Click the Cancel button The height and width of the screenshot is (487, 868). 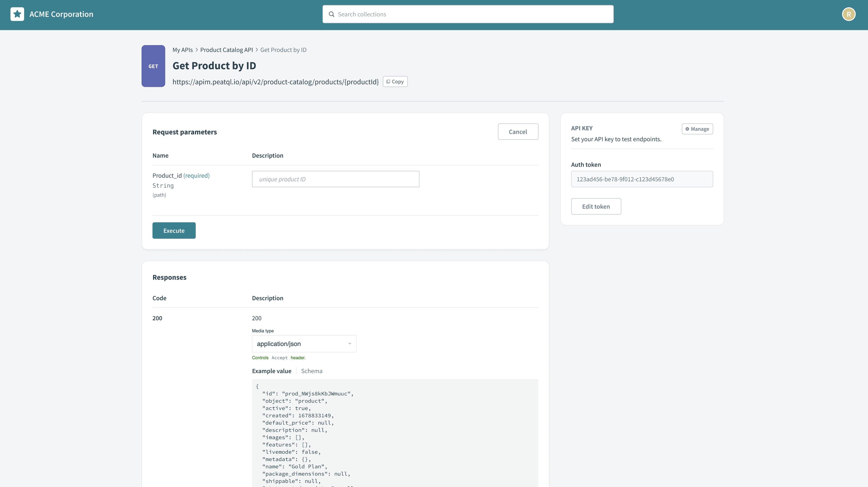coord(518,132)
